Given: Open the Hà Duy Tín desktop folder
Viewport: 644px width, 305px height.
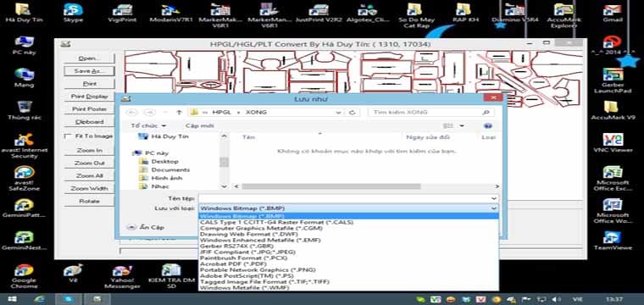Looking at the screenshot, I should [x=25, y=13].
